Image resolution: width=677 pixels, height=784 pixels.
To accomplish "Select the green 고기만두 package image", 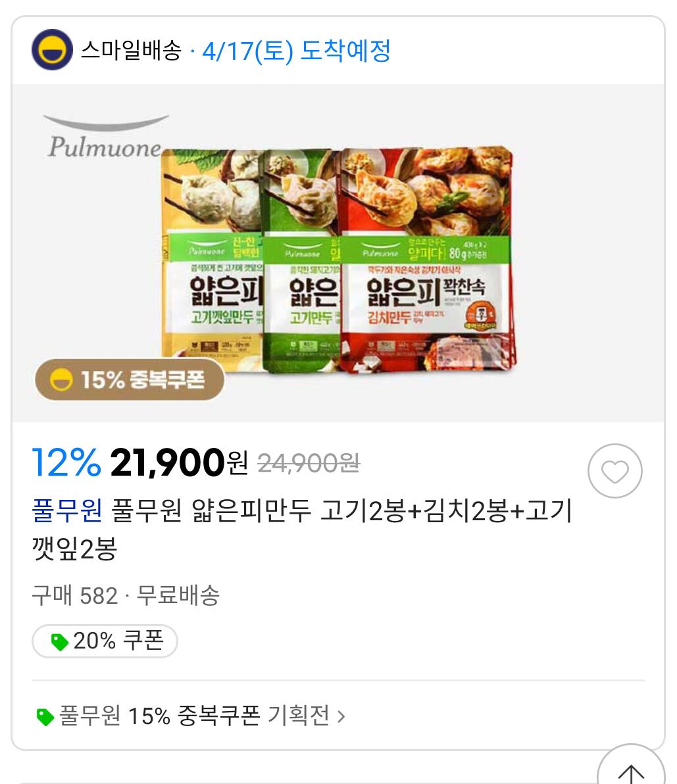I will pos(301,263).
